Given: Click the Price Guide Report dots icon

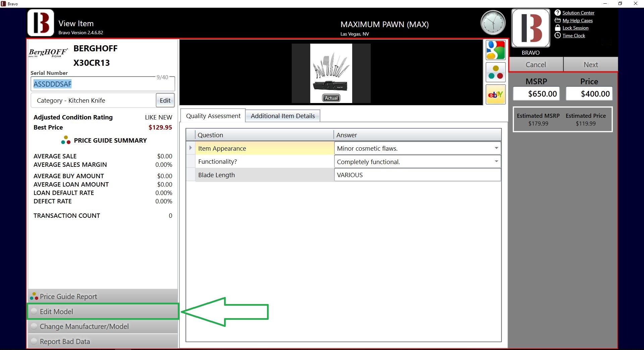Looking at the screenshot, I should 34,296.
